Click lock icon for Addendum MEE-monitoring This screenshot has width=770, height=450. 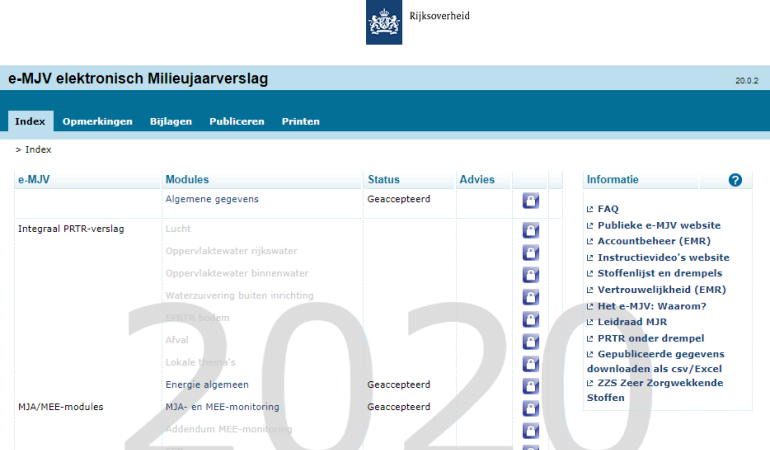(x=530, y=430)
